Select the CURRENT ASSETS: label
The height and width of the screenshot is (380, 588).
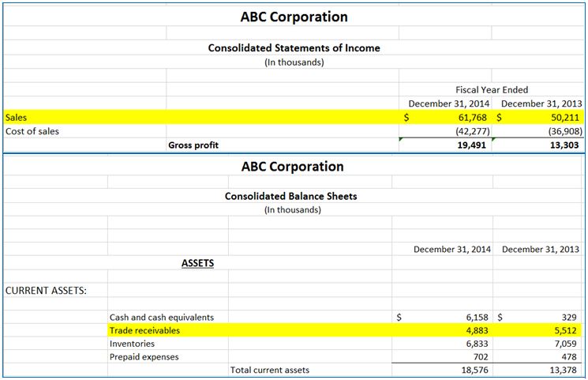click(46, 291)
